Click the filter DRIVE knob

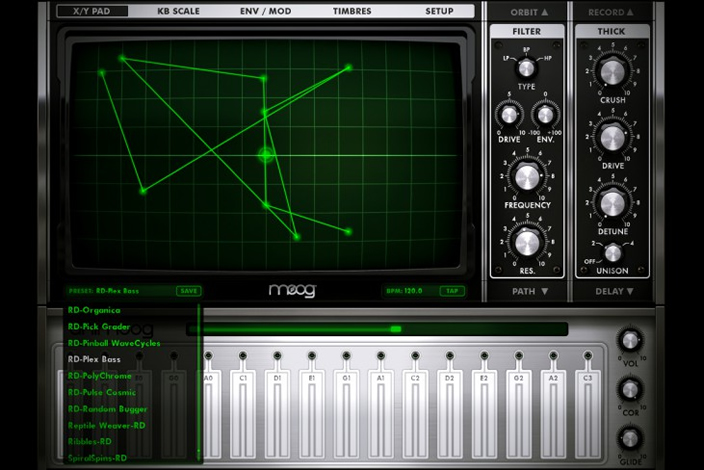point(509,115)
